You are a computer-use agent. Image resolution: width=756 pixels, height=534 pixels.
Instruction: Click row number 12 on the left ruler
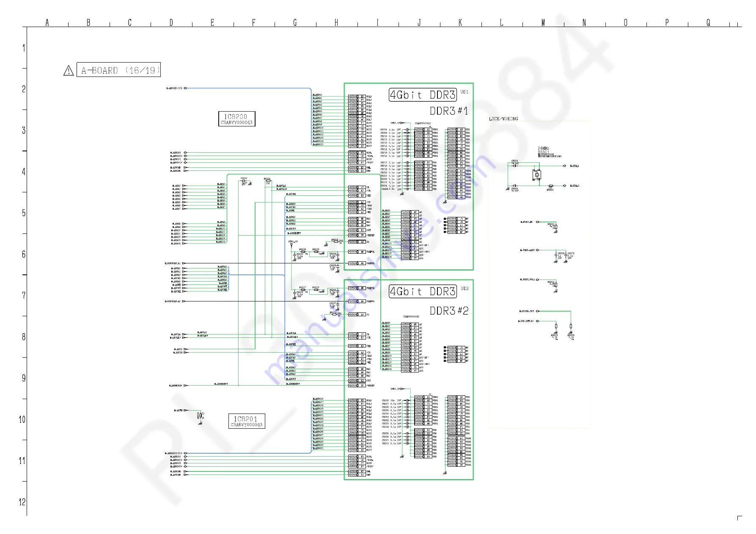22,502
